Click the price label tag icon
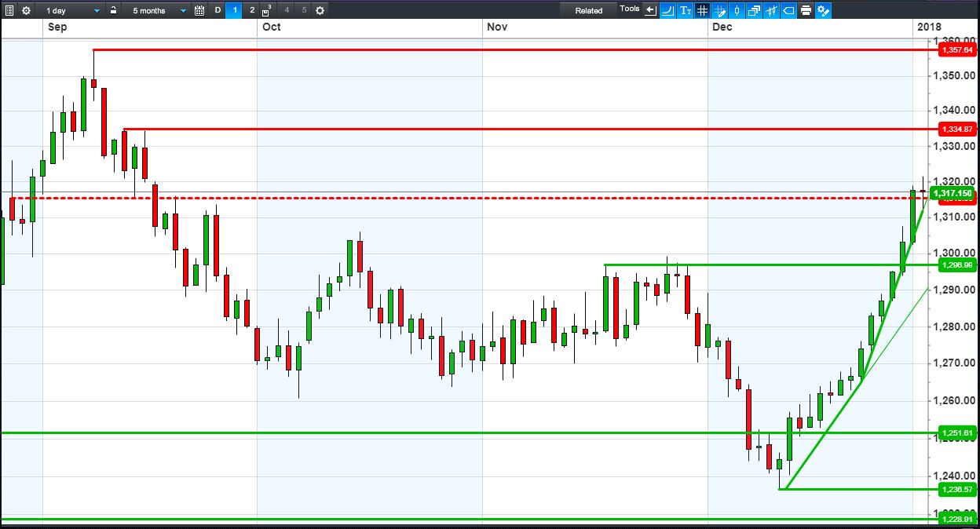980x529 pixels. point(788,10)
